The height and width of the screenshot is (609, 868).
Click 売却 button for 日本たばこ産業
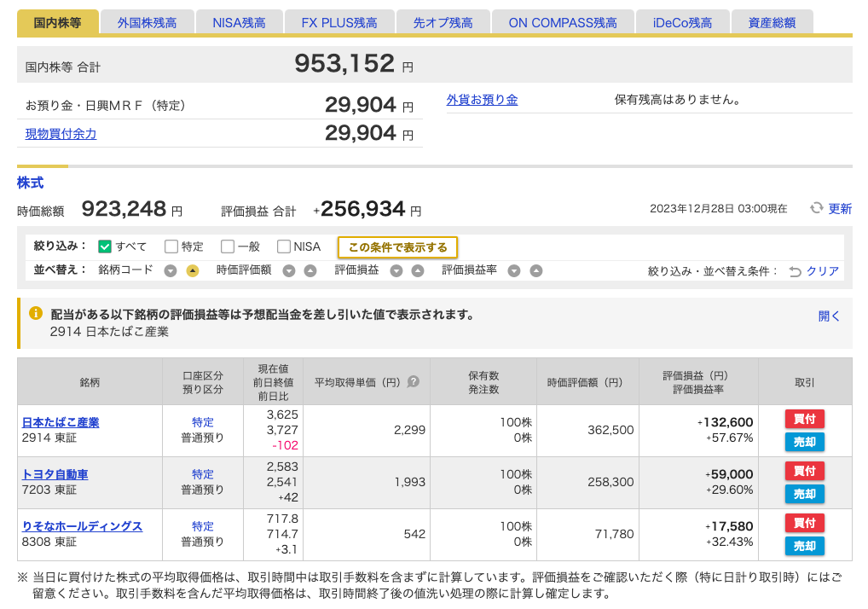(x=804, y=442)
